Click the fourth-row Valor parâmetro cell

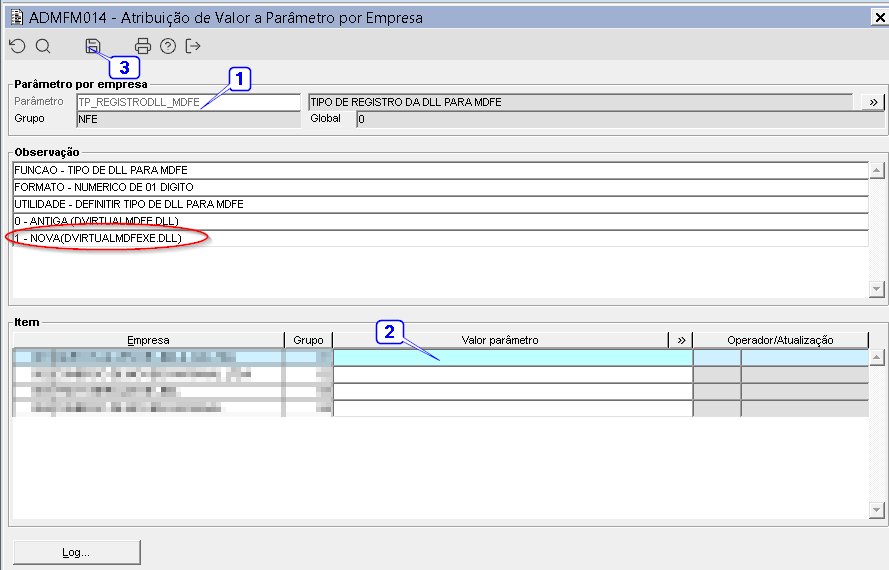click(513, 408)
